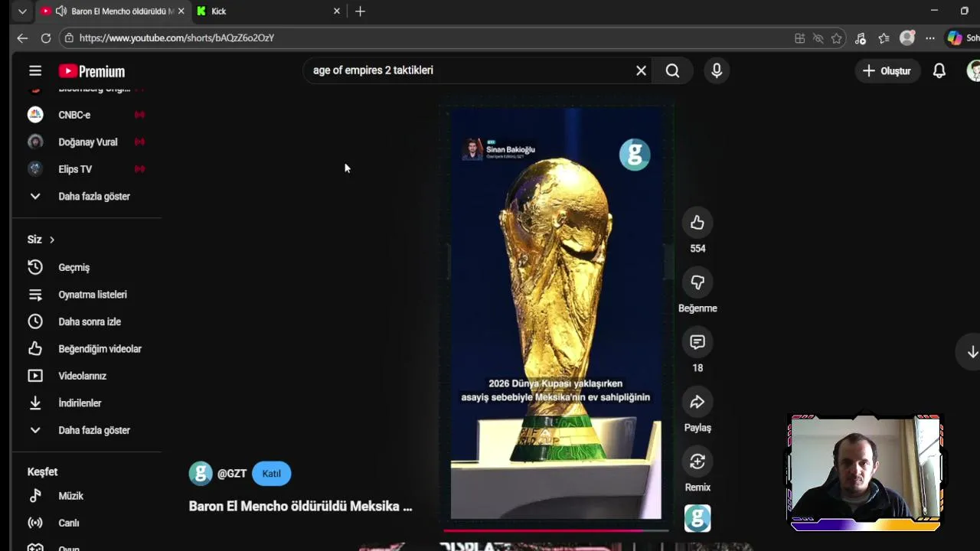
Task: Open Doğanay Vural channel
Action: tap(87, 142)
